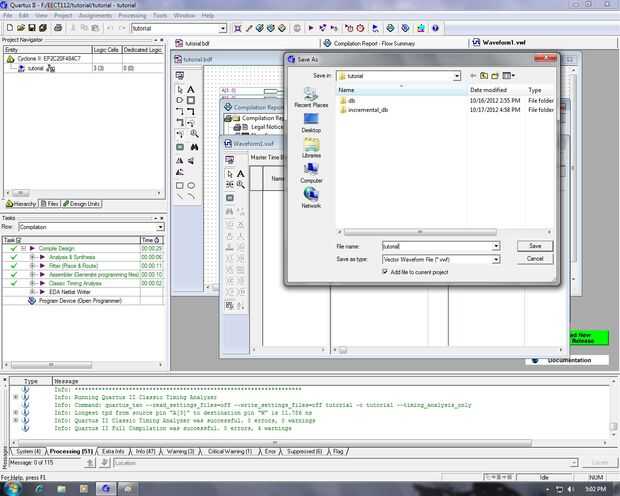The height and width of the screenshot is (496, 620).
Task: Open the 'Save in' folder dropdown
Action: click(457, 76)
